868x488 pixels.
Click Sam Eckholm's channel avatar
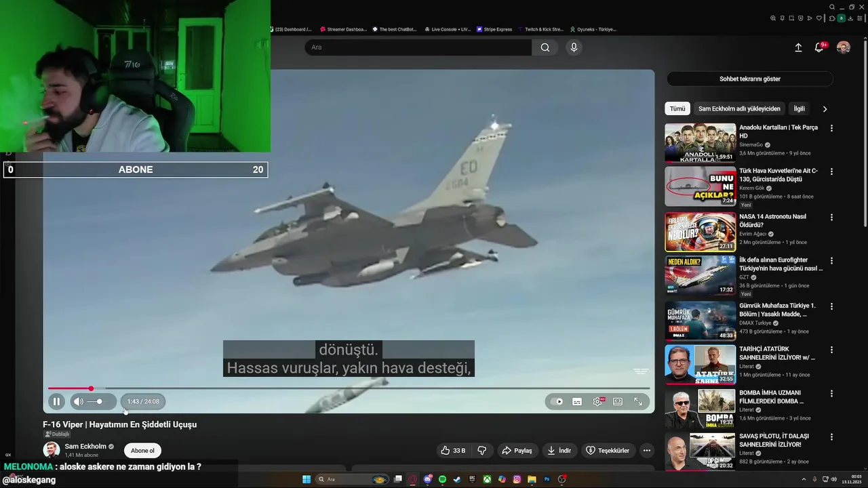[52, 450]
